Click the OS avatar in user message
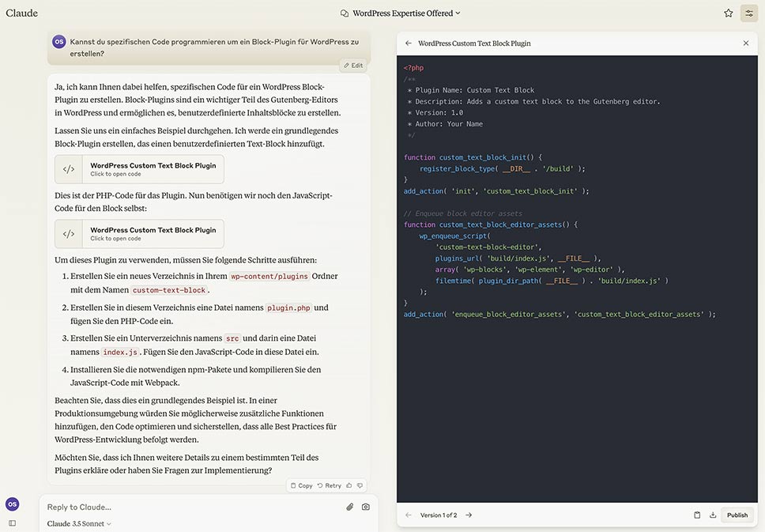The width and height of the screenshot is (765, 532). coord(59,41)
